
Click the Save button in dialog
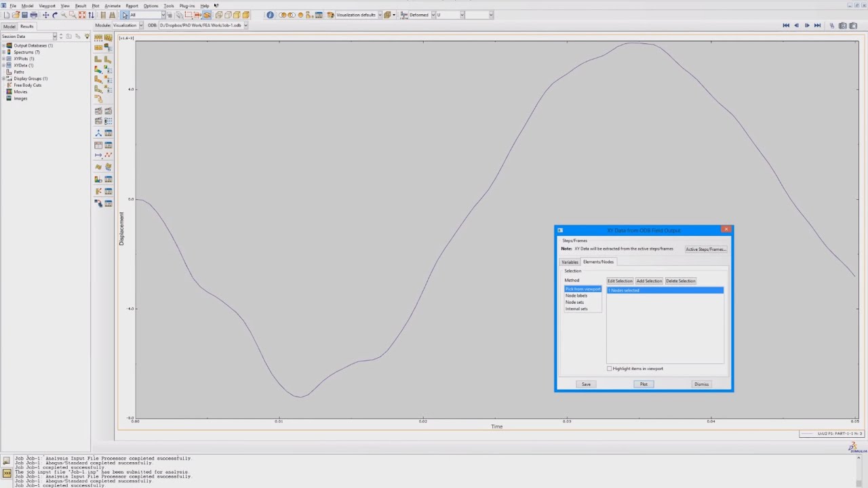pos(586,384)
